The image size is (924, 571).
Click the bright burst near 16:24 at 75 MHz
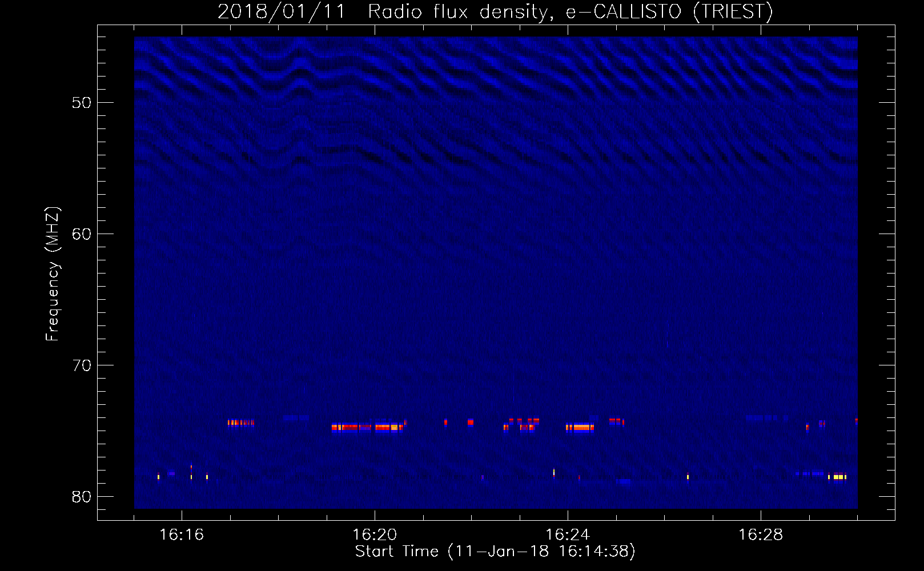point(580,427)
